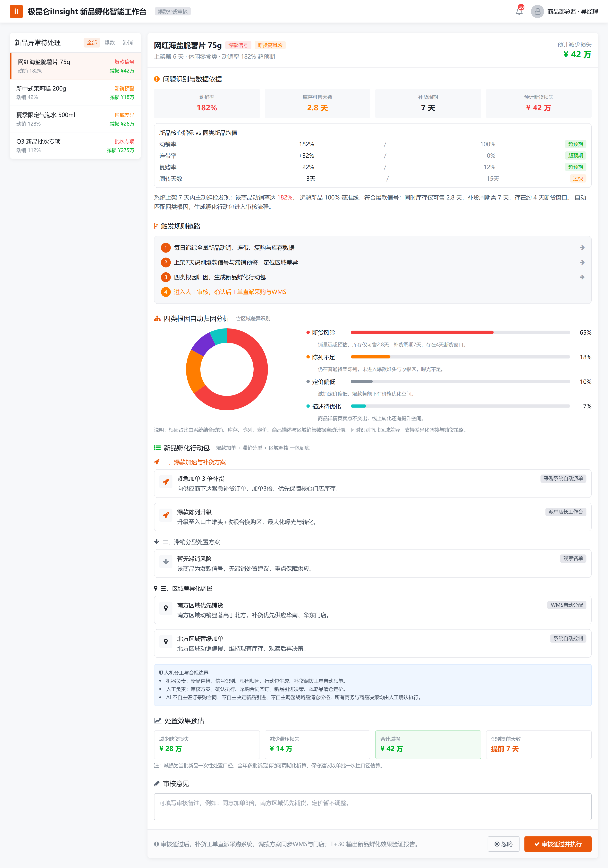Click the orange iInsight logo icon

16,11
